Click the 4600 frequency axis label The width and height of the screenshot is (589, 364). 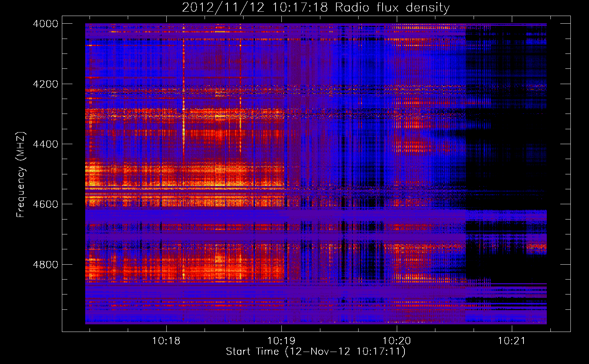click(x=46, y=204)
